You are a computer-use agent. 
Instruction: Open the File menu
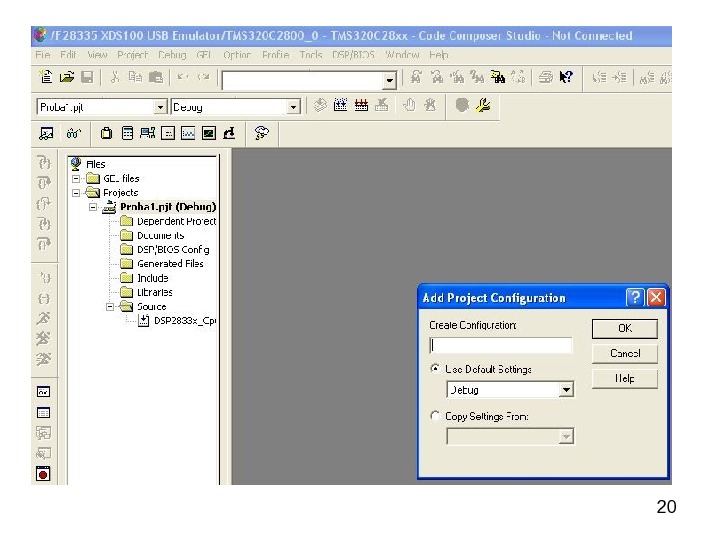point(42,55)
